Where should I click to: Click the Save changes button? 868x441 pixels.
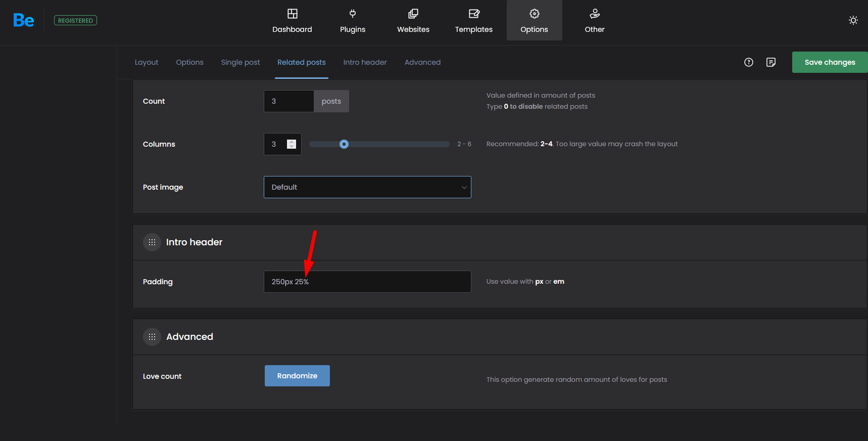(x=830, y=62)
